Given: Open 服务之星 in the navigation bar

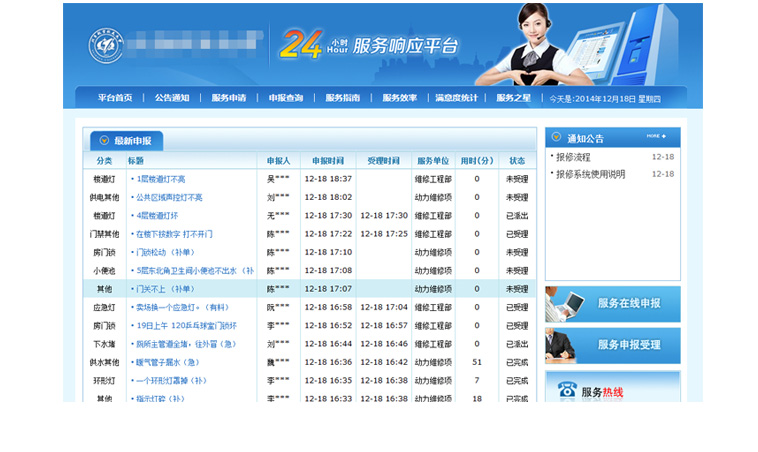Looking at the screenshot, I should point(514,98).
